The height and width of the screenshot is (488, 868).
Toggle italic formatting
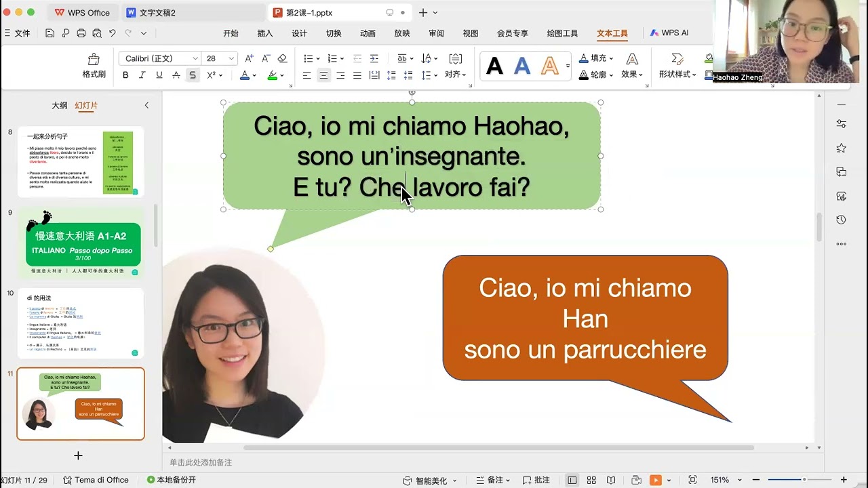click(142, 75)
